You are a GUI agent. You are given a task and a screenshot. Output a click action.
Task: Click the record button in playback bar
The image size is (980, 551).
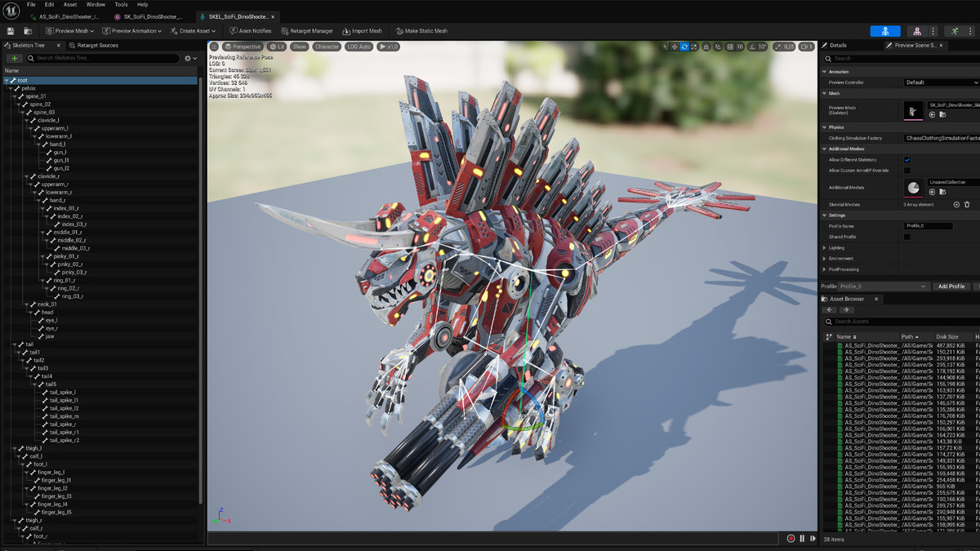[791, 538]
